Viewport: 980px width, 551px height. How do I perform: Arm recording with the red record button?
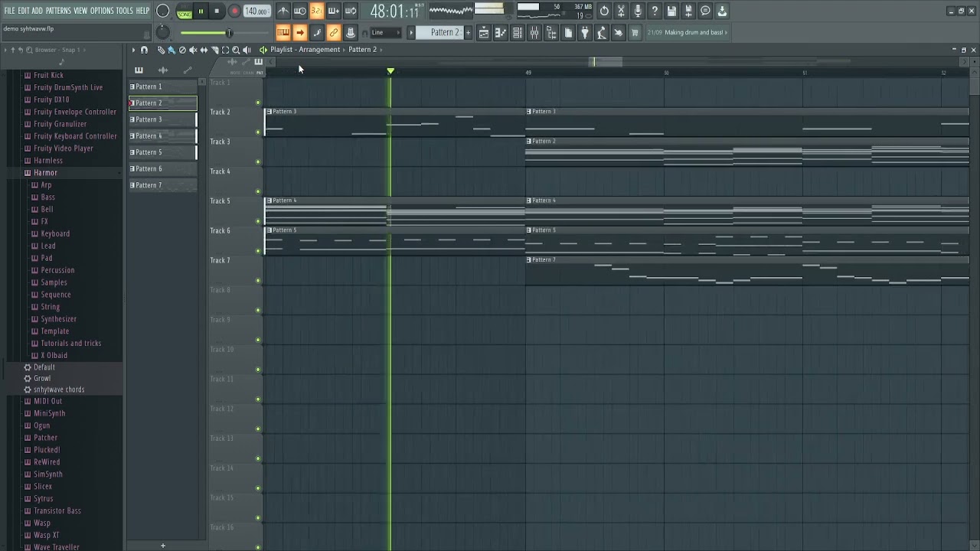[x=234, y=11]
